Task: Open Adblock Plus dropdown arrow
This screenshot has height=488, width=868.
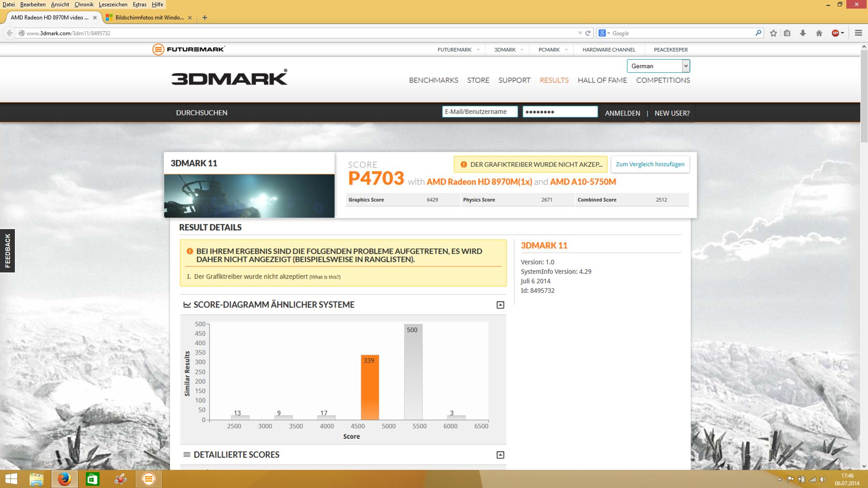Action: [x=843, y=33]
